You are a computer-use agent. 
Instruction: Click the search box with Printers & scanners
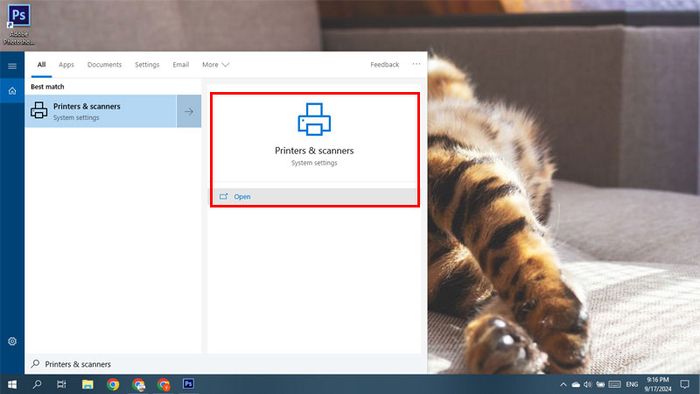pos(226,364)
